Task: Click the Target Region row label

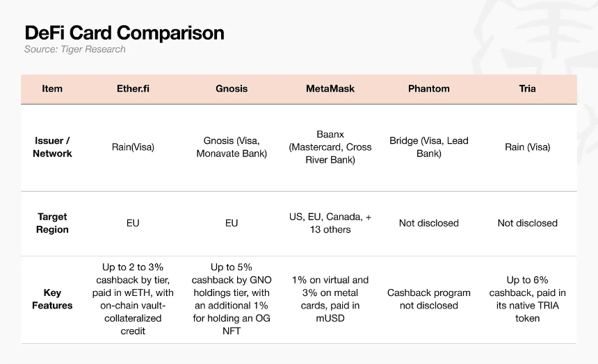Action: pyautogui.click(x=52, y=223)
